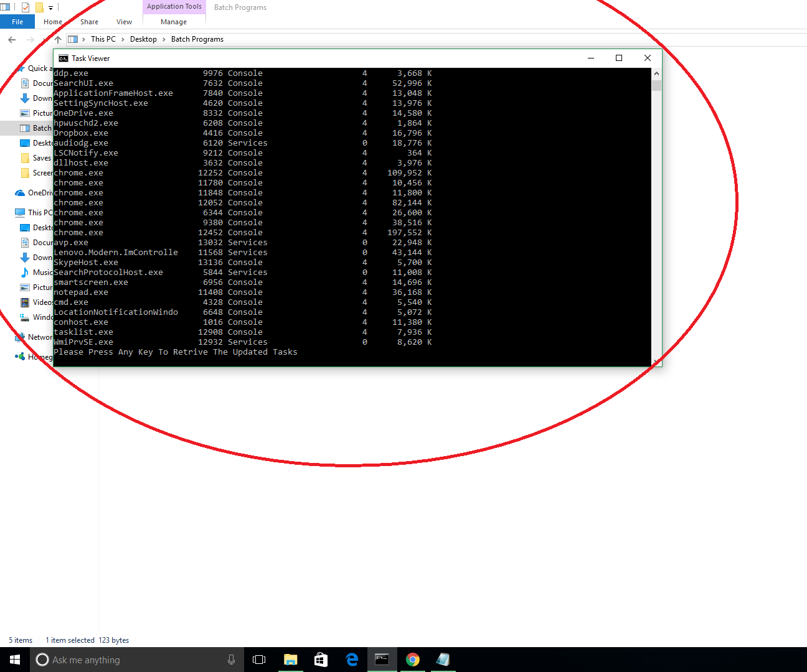Open the Saves folder in sidebar
The width and height of the screenshot is (807, 672).
point(36,157)
